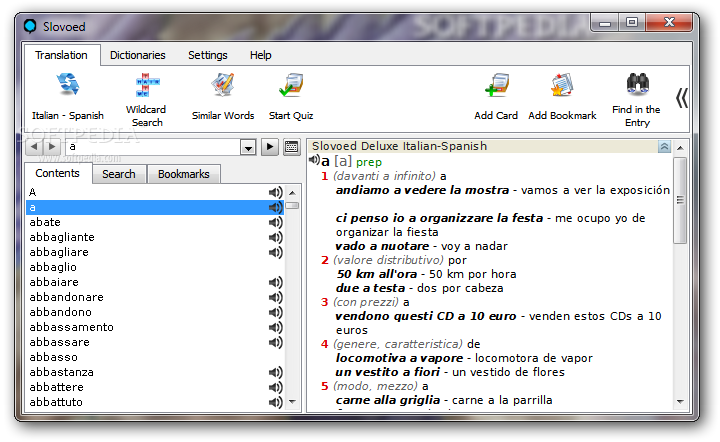
Task: Play pronunciation for capital A entry
Action: [276, 192]
